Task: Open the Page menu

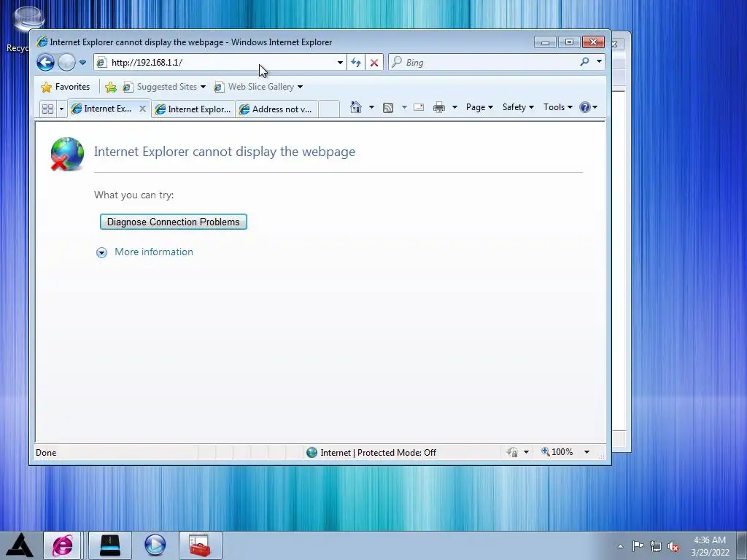Action: (479, 107)
